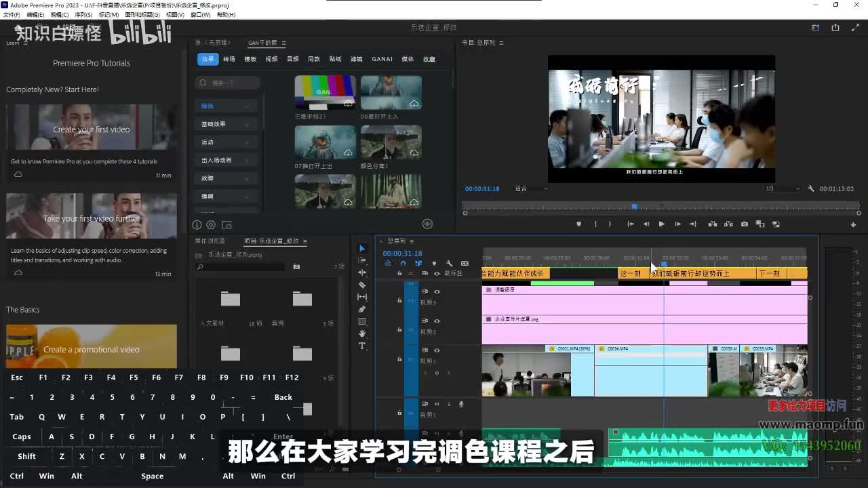Expand the 故障 category

pyautogui.click(x=226, y=178)
